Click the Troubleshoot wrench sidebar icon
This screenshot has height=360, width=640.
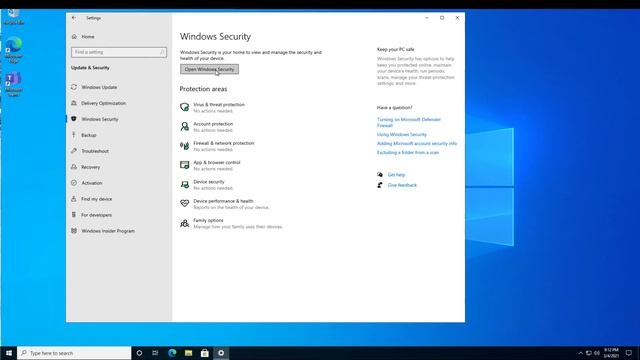(74, 151)
